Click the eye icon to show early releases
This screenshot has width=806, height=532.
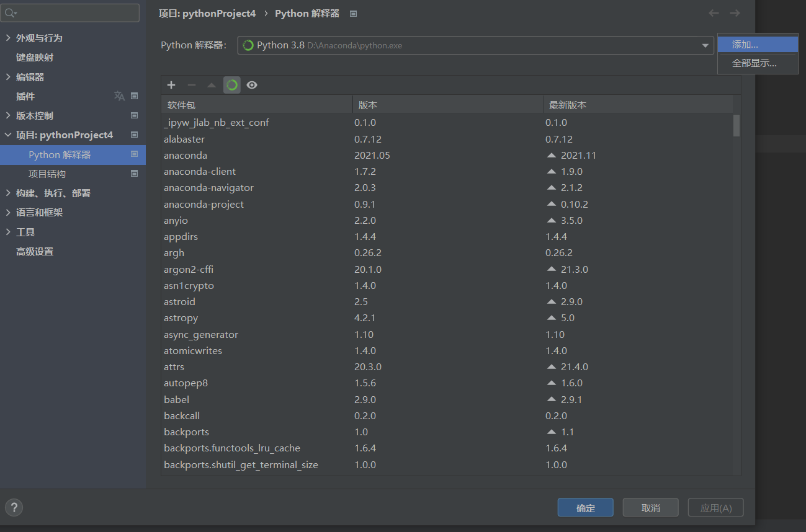(251, 85)
